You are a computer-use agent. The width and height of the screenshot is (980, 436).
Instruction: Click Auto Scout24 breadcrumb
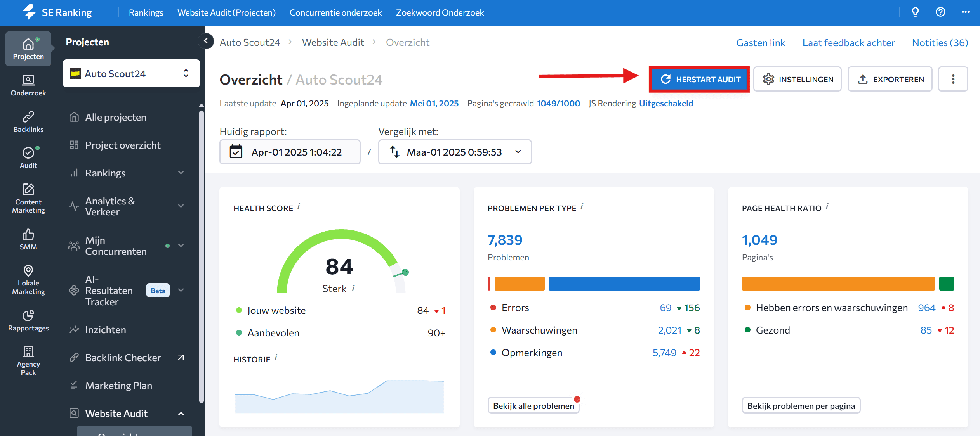(250, 42)
